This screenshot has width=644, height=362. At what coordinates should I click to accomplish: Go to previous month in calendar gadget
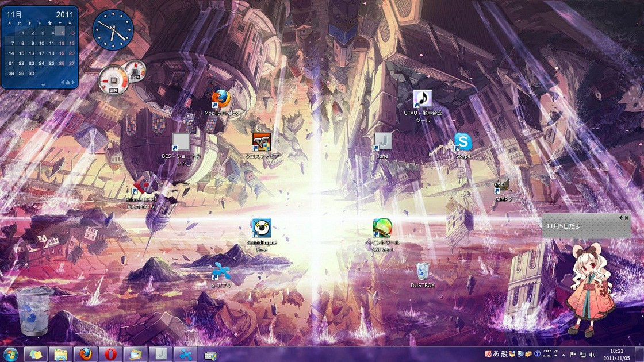tap(63, 83)
